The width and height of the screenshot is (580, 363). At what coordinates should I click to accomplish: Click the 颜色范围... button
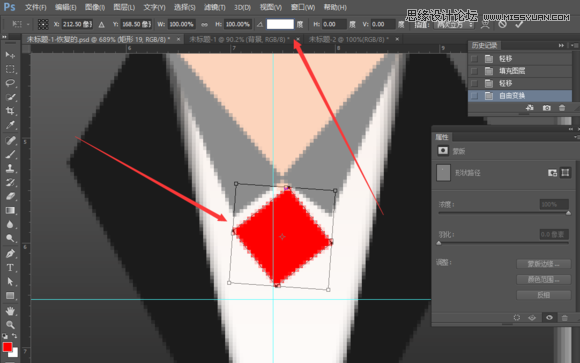click(543, 279)
